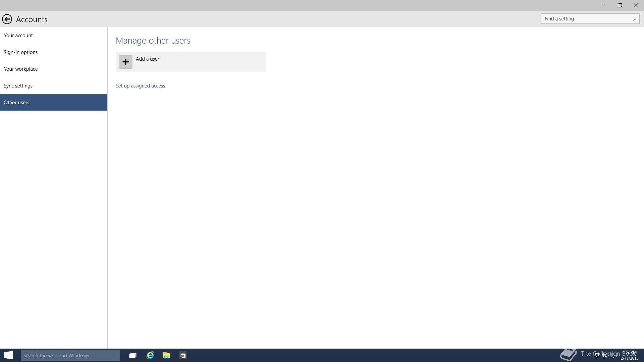Open File Explorer from the taskbar

pyautogui.click(x=166, y=355)
